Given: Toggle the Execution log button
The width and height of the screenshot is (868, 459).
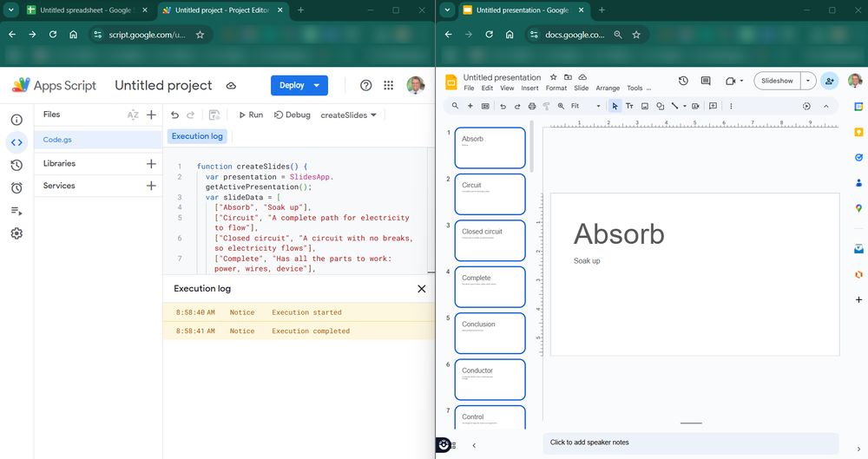Looking at the screenshot, I should pyautogui.click(x=197, y=135).
